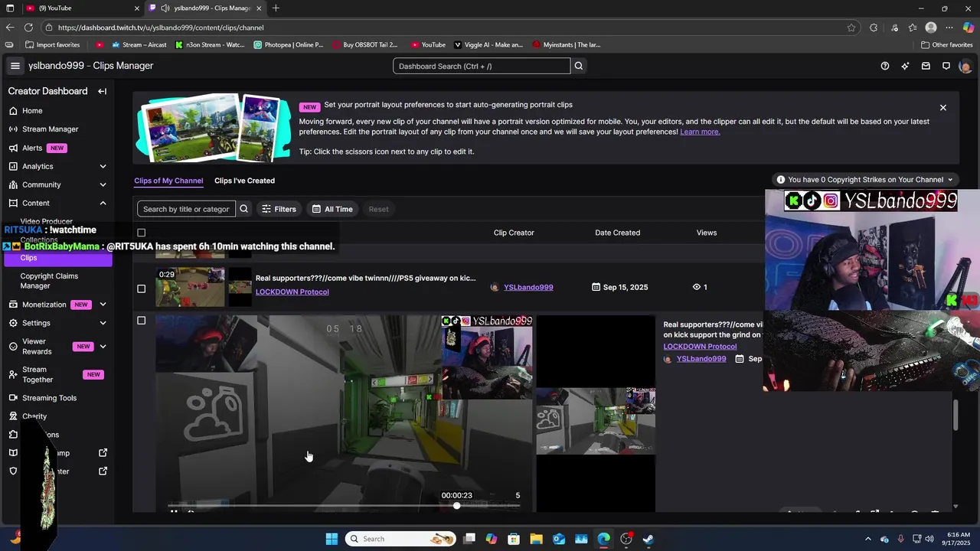Switch to Clips I've Created tab
This screenshot has height=551, width=980.
click(244, 181)
